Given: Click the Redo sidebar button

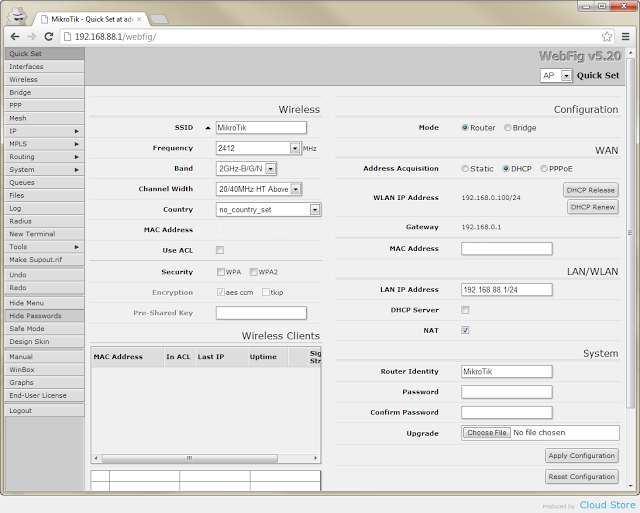Looking at the screenshot, I should point(44,288).
